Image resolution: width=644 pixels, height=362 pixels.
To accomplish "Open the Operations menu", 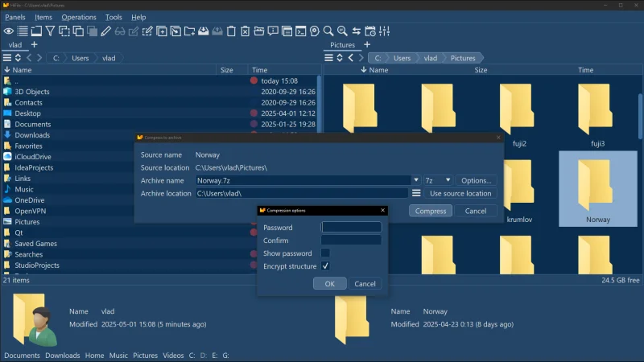I will point(79,17).
